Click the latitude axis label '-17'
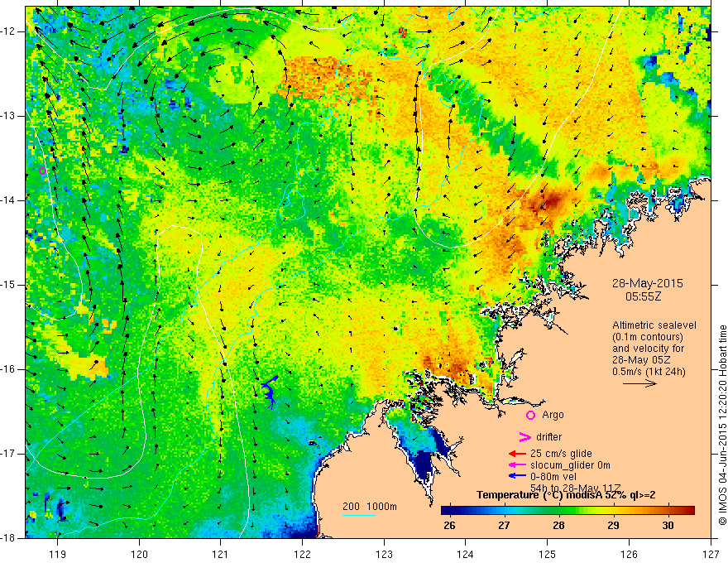This screenshot has width=728, height=563. tap(9, 454)
